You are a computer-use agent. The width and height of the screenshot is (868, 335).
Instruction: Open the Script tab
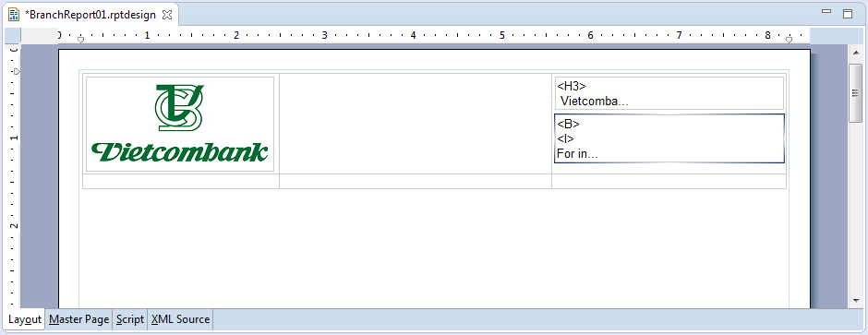[x=130, y=319]
